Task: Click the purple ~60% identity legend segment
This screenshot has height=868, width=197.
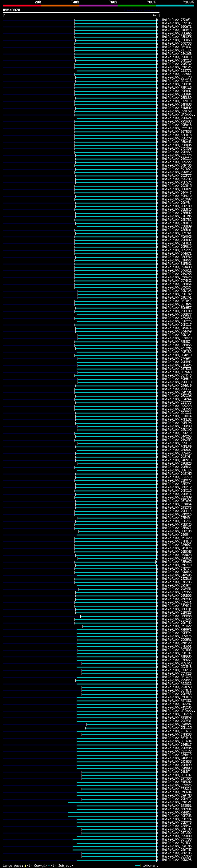Action: point(99,6)
